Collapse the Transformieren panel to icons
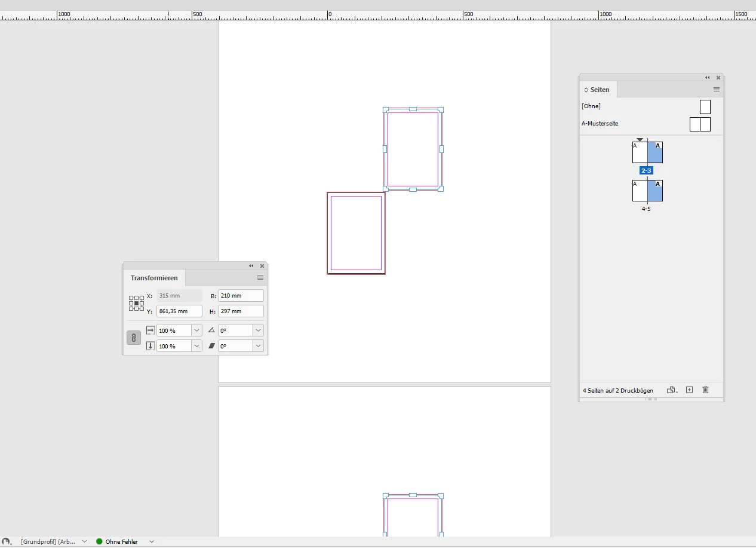 (x=251, y=266)
